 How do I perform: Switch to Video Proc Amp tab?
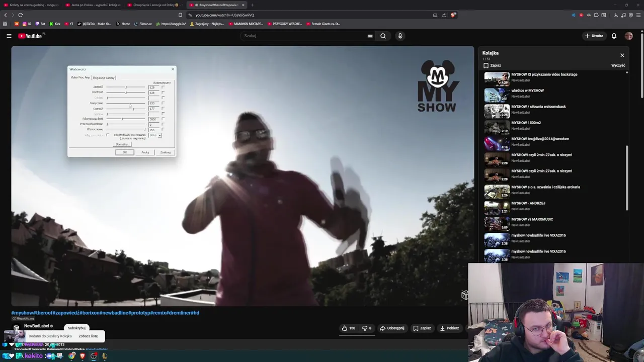pyautogui.click(x=80, y=77)
